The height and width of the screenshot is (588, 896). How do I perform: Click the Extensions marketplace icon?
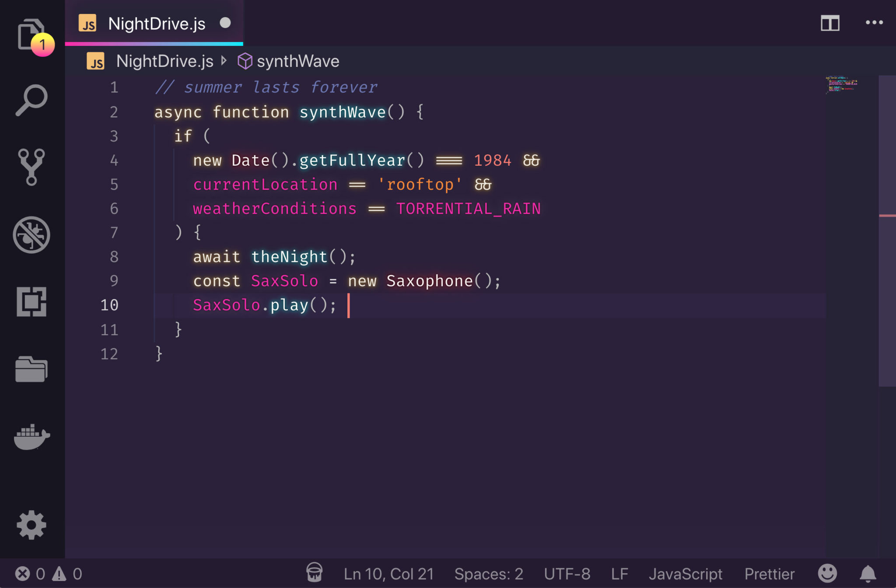tap(31, 301)
